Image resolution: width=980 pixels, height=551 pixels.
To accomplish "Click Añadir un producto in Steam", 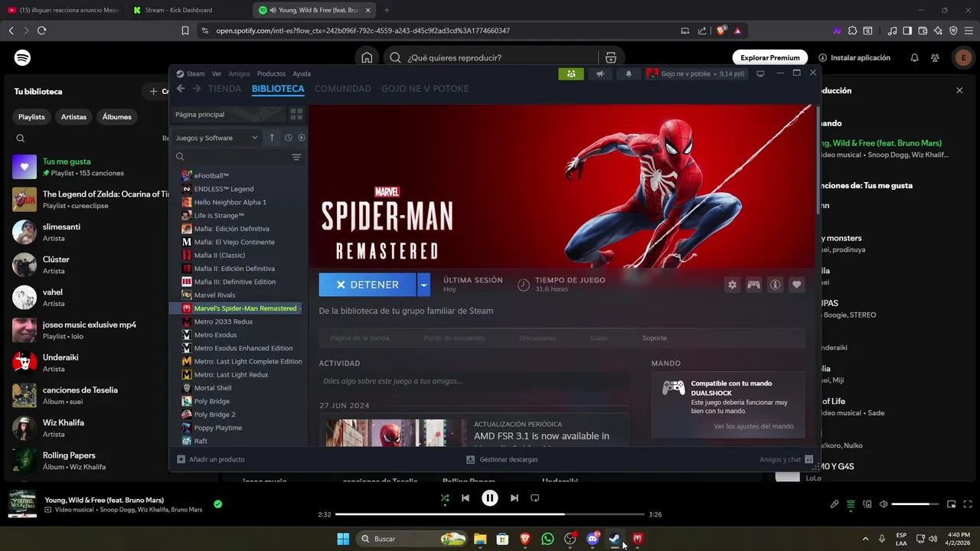I will click(211, 459).
